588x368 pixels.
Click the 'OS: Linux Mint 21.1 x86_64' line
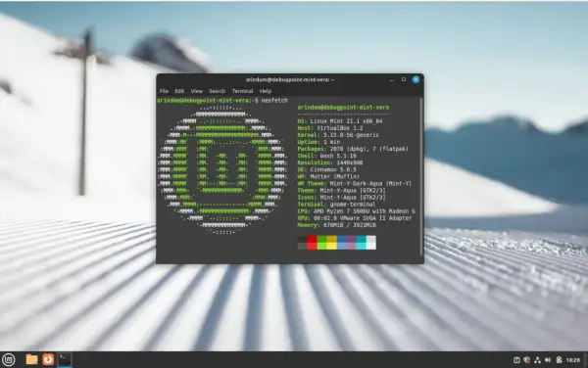click(340, 121)
